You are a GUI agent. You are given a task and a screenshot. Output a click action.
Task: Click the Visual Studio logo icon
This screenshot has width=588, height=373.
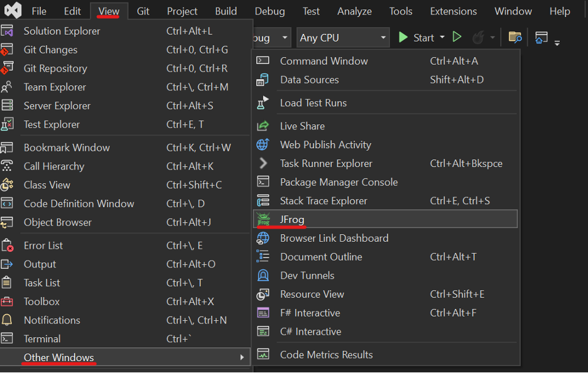coord(12,11)
